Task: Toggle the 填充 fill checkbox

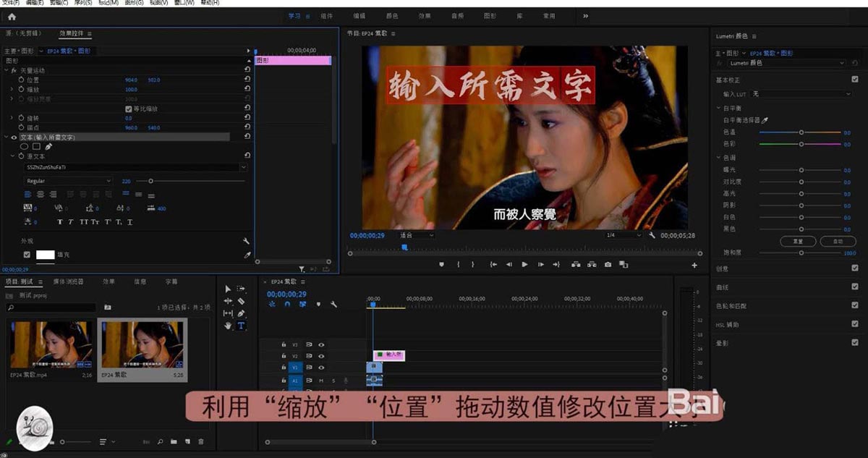Action: coord(27,255)
